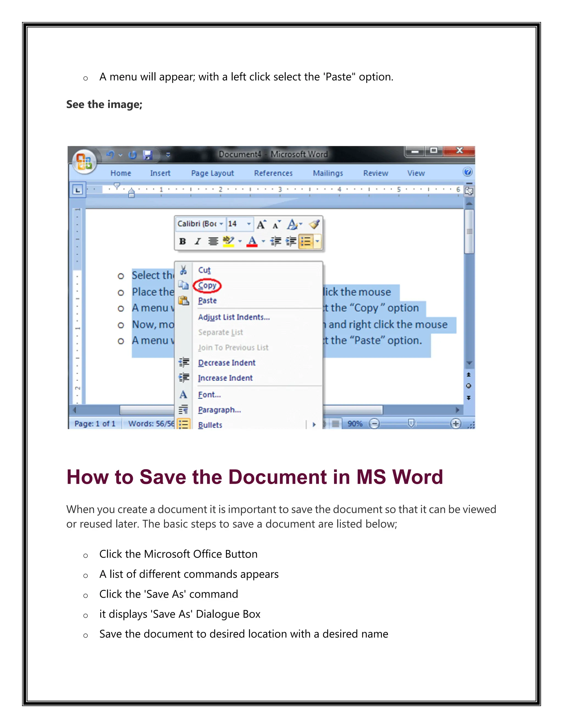Click the icon beside Paragraph menu entry
563x728 pixels.
tap(183, 410)
